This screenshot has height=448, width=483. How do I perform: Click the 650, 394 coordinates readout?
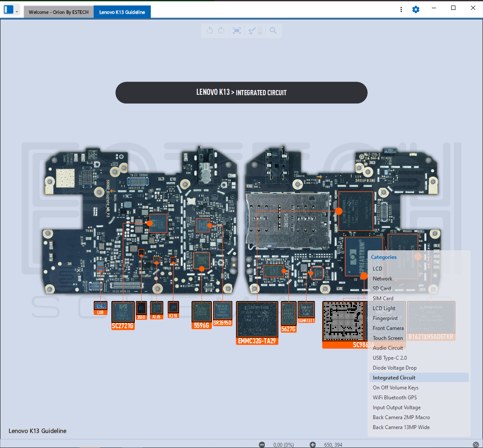click(x=333, y=445)
